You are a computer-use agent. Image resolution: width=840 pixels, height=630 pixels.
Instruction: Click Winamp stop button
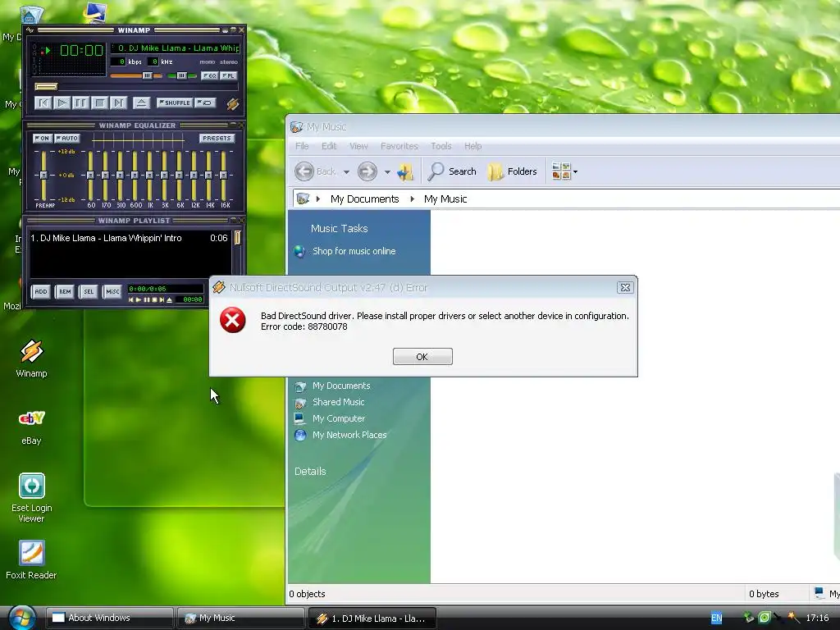click(x=99, y=103)
